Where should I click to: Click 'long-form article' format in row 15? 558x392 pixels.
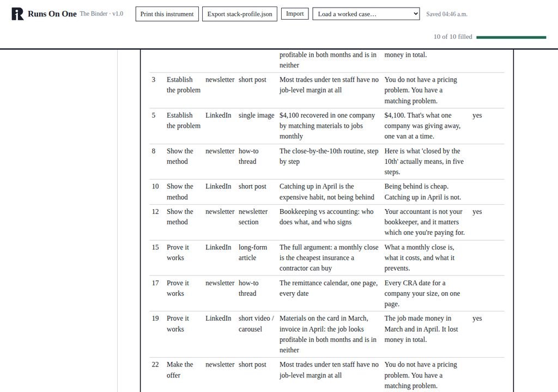pos(253,253)
